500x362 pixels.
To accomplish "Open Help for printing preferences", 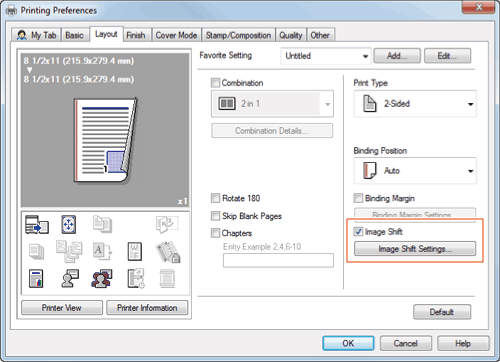I will tap(463, 343).
